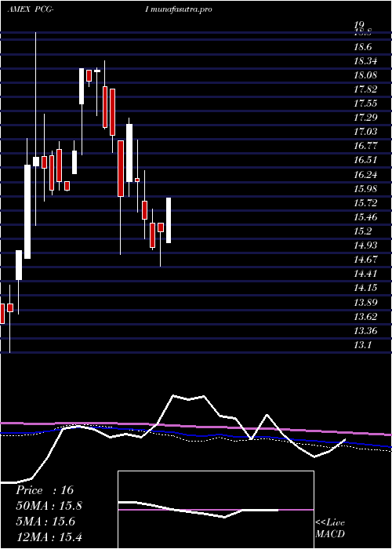Click the 13.62 price axis label
The width and height of the screenshot is (392, 549).
[365, 317]
